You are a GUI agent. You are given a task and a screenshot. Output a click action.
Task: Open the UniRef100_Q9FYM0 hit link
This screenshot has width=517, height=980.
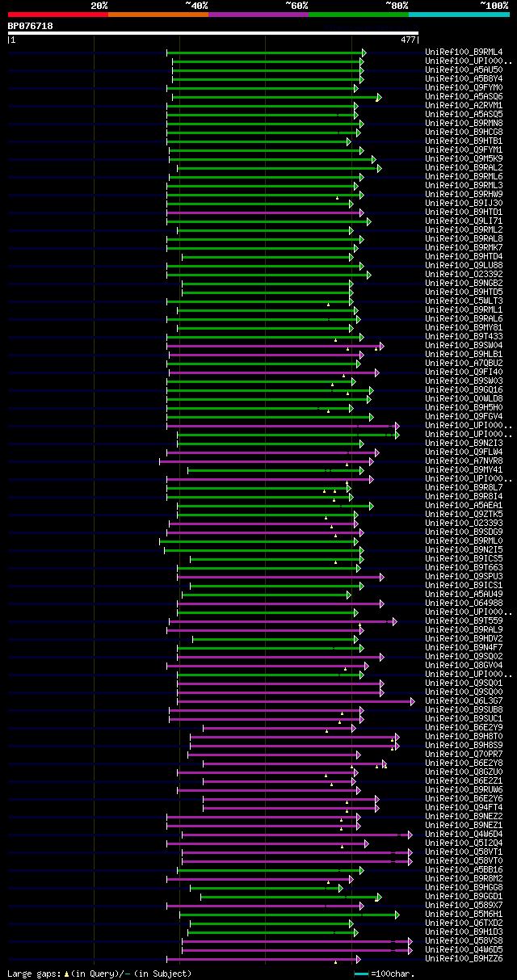point(464,88)
